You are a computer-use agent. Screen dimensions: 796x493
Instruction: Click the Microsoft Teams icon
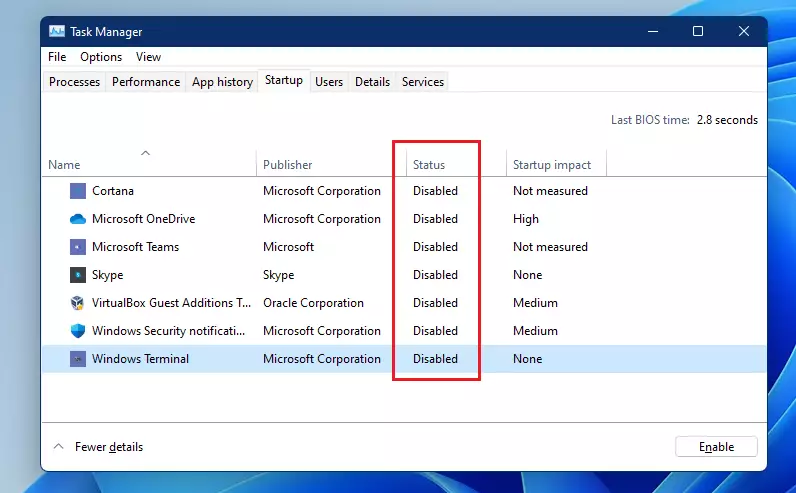[x=78, y=247]
